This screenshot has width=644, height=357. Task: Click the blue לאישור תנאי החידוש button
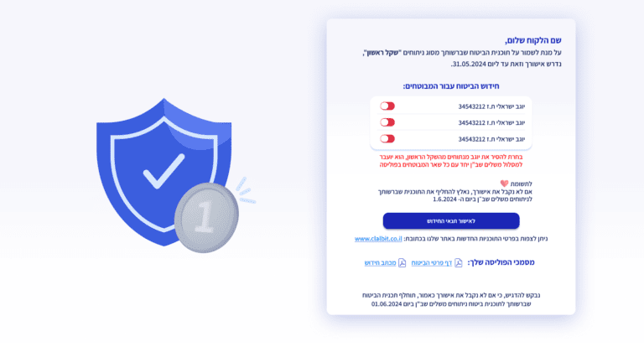point(451,220)
